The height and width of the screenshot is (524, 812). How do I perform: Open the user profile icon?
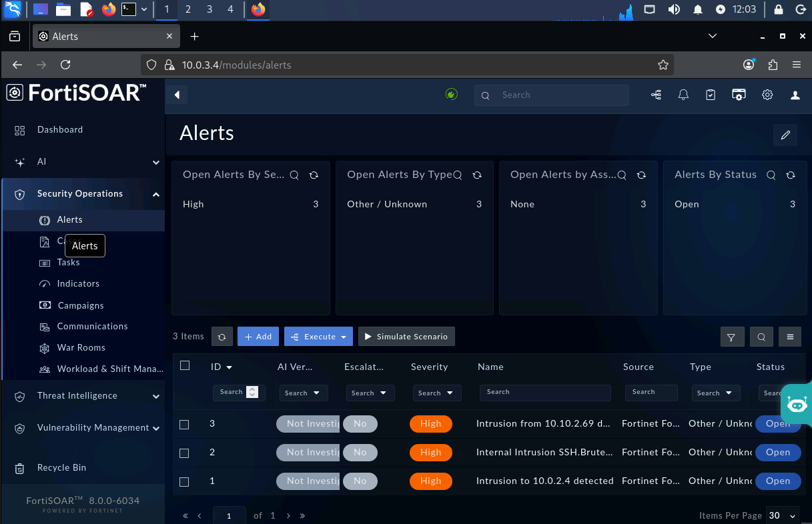(795, 95)
